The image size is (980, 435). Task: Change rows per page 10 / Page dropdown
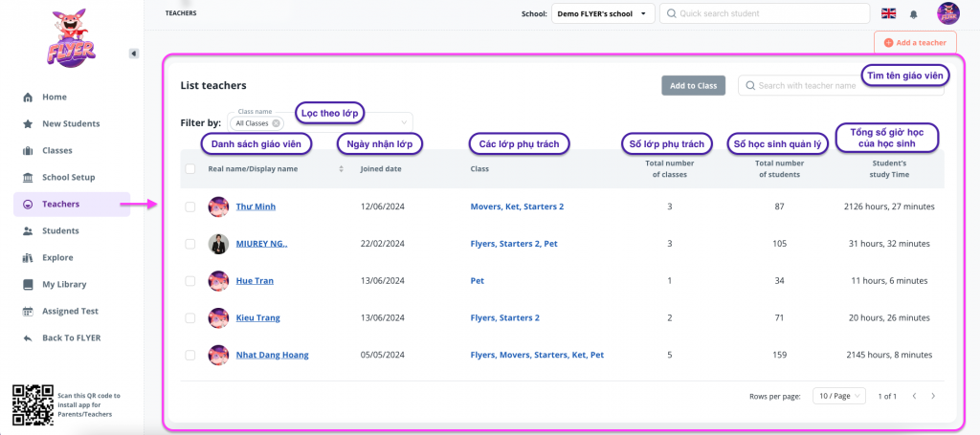pyautogui.click(x=838, y=396)
